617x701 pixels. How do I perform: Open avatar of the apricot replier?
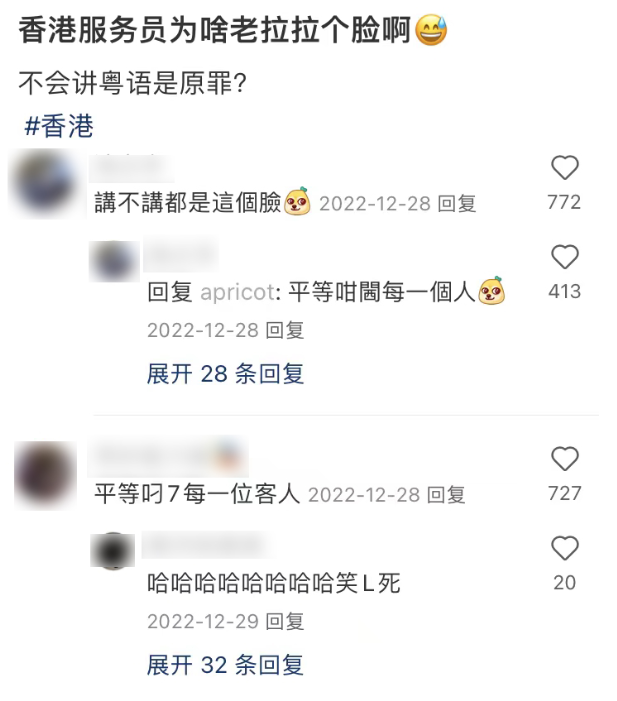coord(114,262)
